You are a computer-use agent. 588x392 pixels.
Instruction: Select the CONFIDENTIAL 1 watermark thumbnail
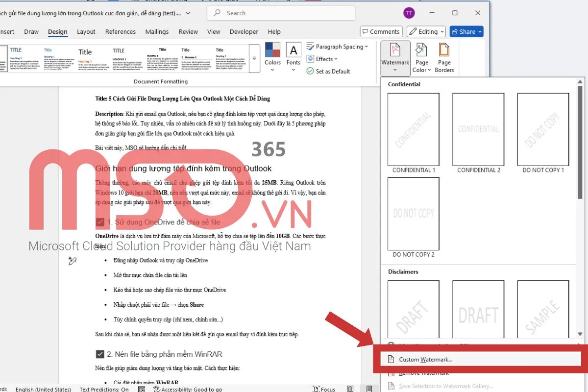point(414,129)
